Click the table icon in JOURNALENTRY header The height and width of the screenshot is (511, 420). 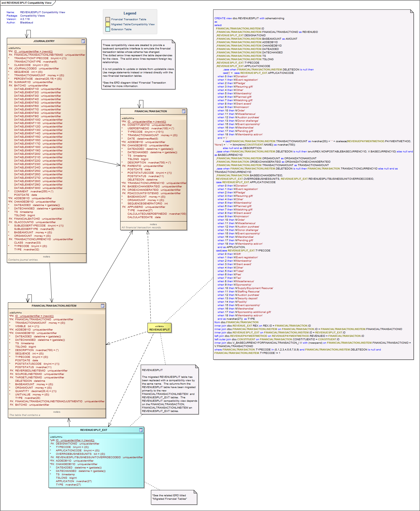[83, 41]
